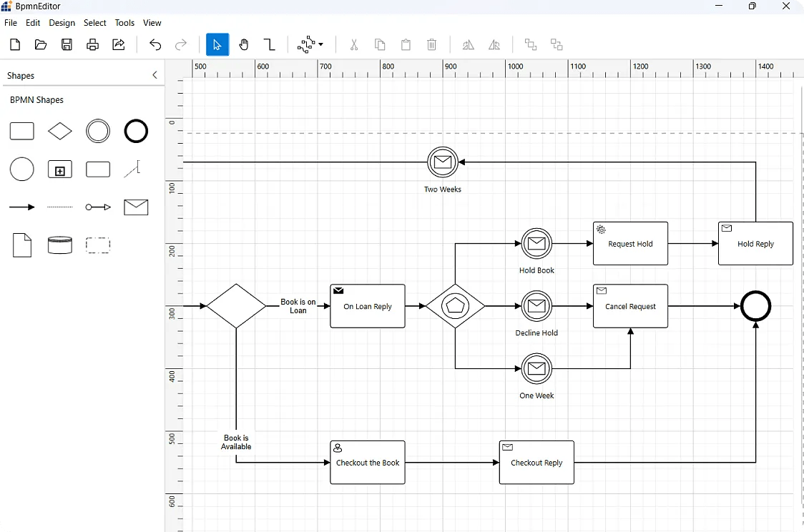Click the Print button

92,44
